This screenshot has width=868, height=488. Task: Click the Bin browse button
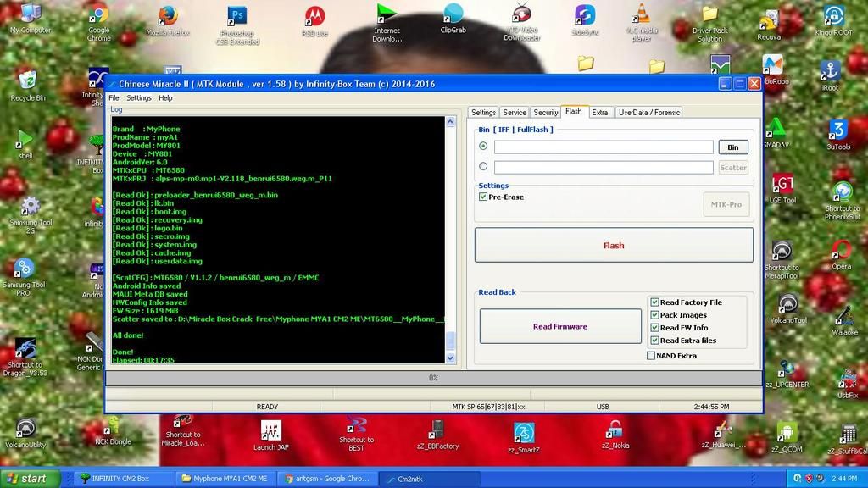coord(733,147)
